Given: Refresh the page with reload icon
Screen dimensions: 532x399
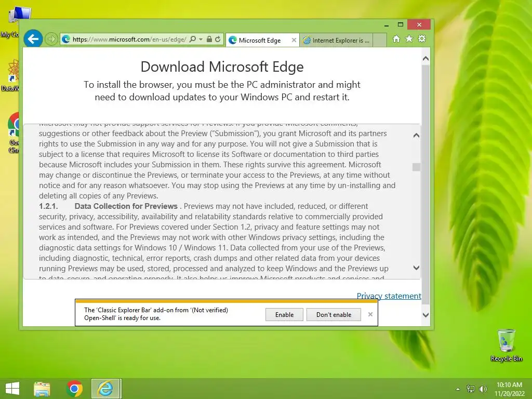Looking at the screenshot, I should [x=218, y=39].
